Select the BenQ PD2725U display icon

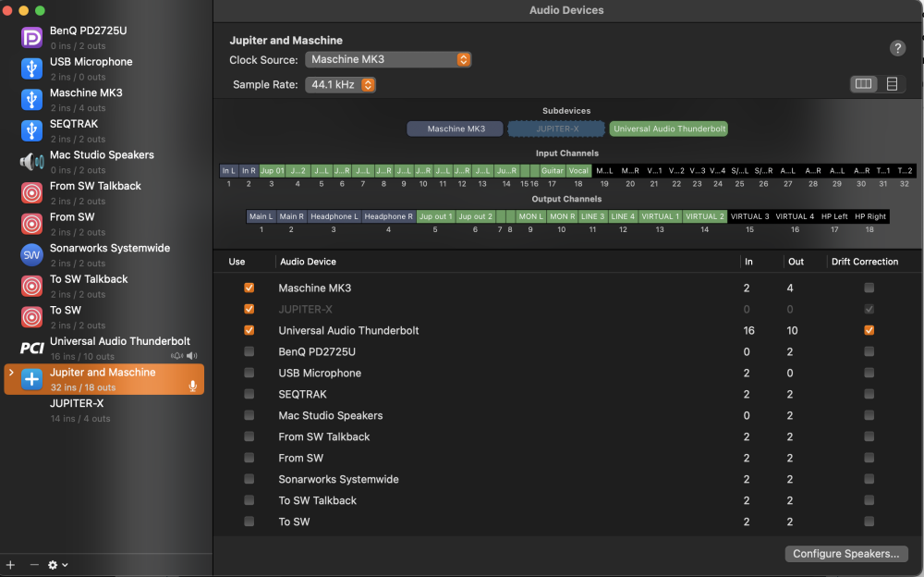tap(31, 38)
